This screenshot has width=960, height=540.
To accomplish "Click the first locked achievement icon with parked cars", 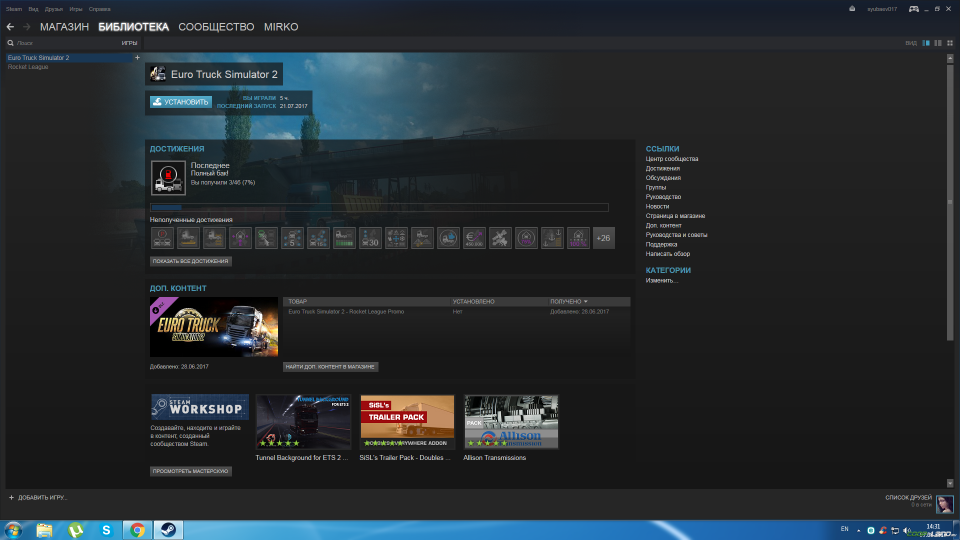I will click(162, 238).
